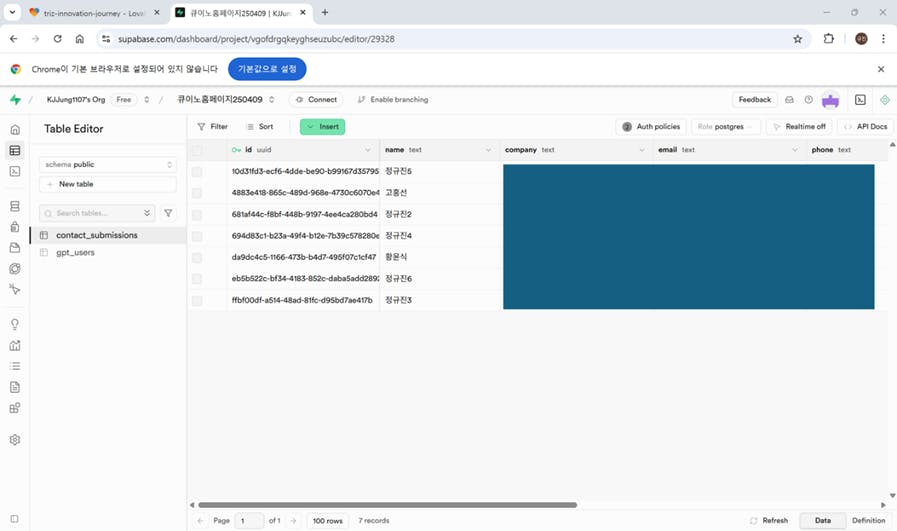Check the row for 정규진6
This screenshot has width=897, height=531.
point(197,279)
